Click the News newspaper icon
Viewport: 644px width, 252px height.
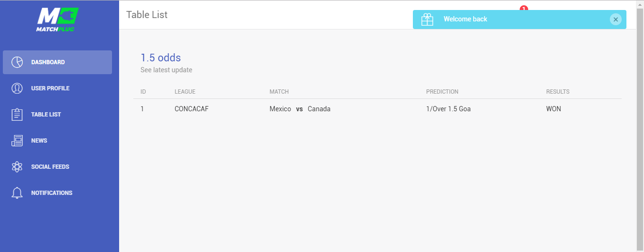click(17, 141)
